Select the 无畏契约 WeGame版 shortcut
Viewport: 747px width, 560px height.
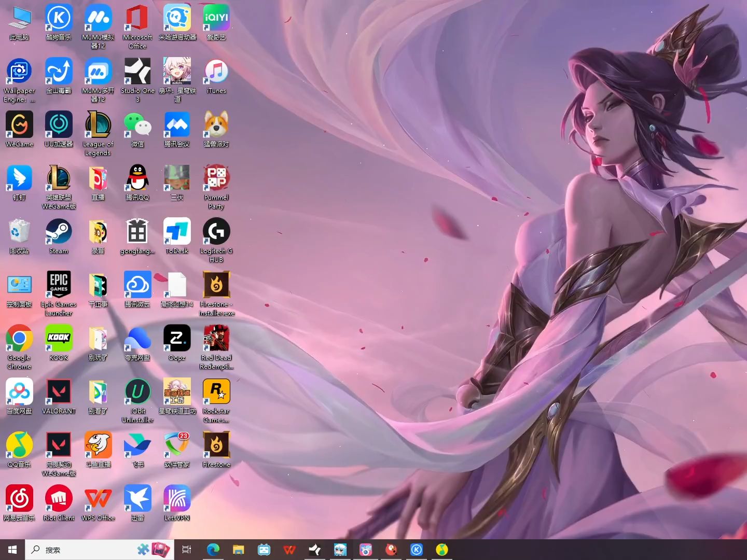tap(59, 454)
